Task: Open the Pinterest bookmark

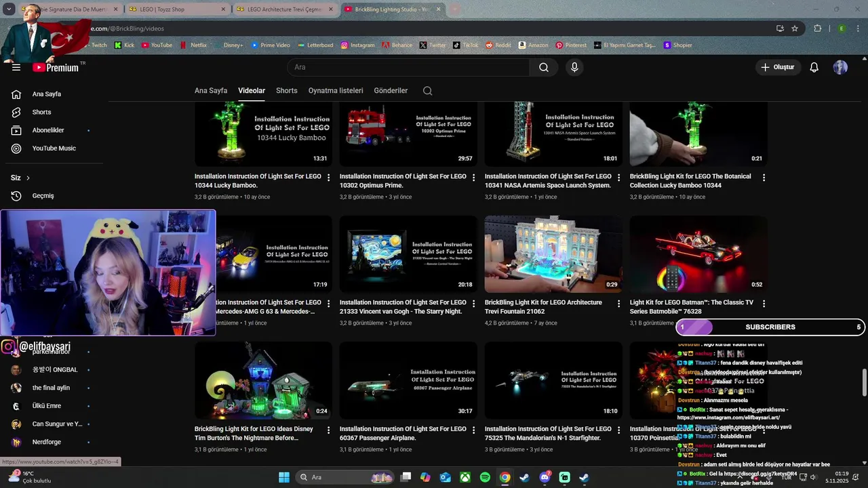Action: [x=571, y=45]
